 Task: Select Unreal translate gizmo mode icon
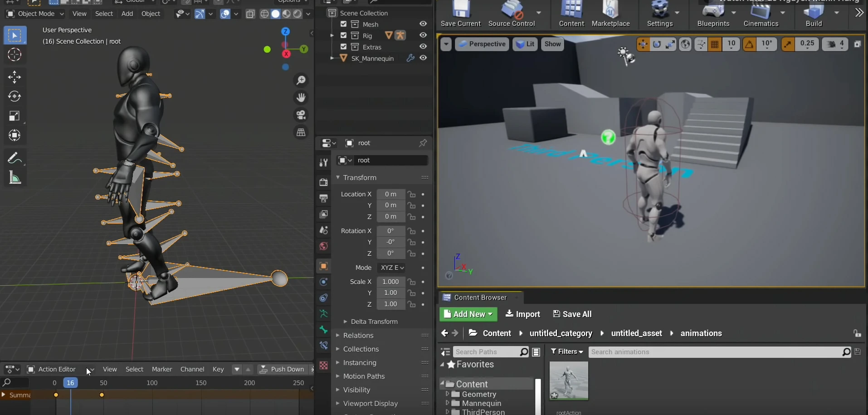643,44
